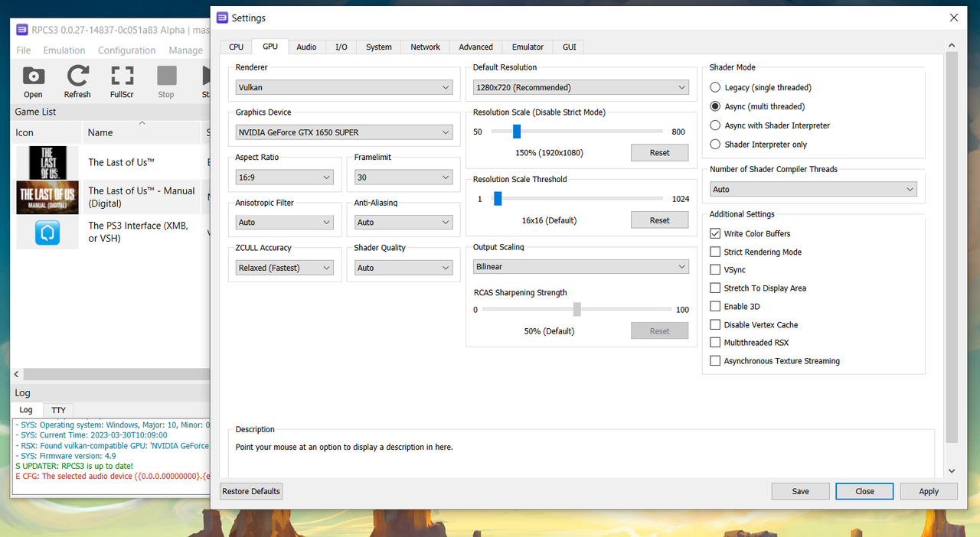Viewport: 980px width, 537px height.
Task: Click the PS3 Interface XMB icon
Action: [x=47, y=233]
